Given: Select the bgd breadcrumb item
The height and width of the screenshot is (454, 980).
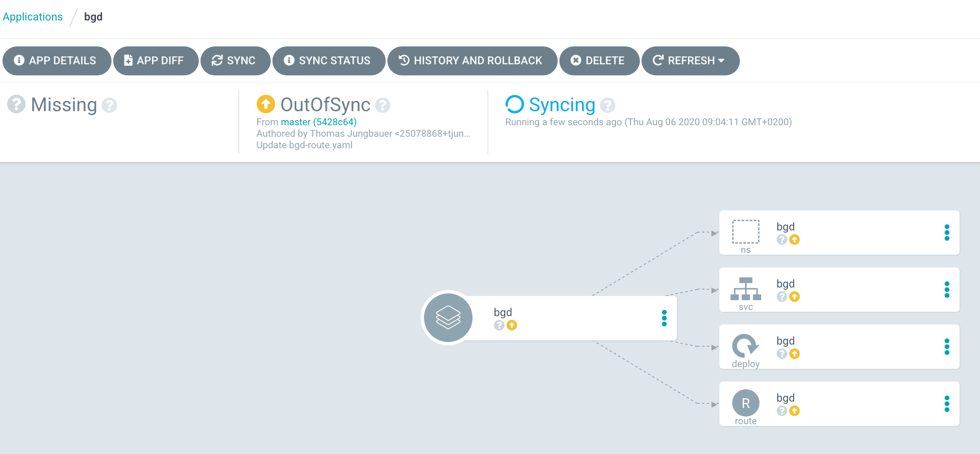Looking at the screenshot, I should click(93, 17).
